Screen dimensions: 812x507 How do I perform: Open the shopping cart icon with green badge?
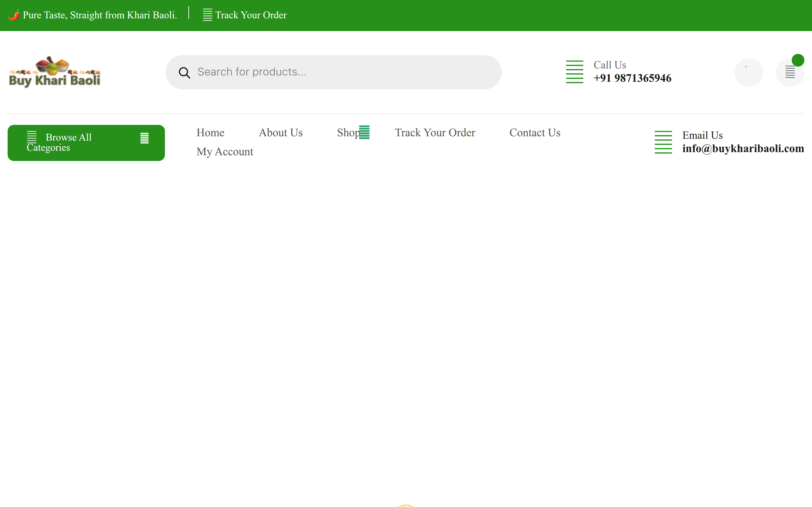[789, 72]
